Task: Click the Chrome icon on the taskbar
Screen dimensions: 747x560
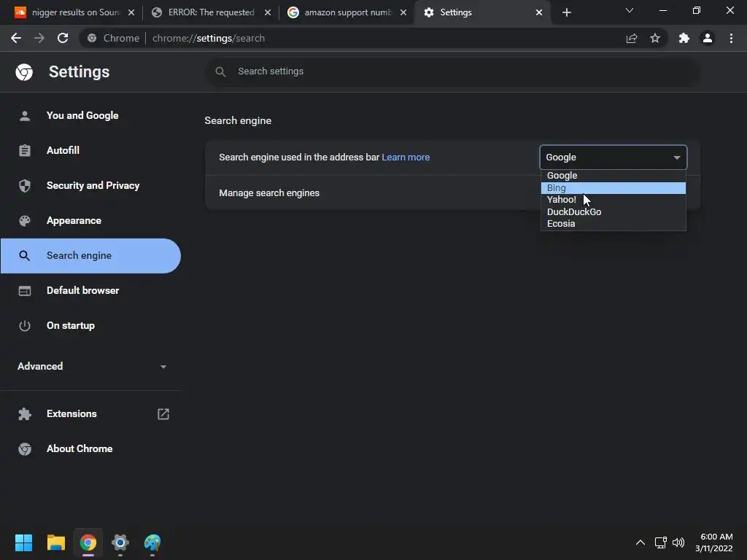Action: (x=88, y=542)
